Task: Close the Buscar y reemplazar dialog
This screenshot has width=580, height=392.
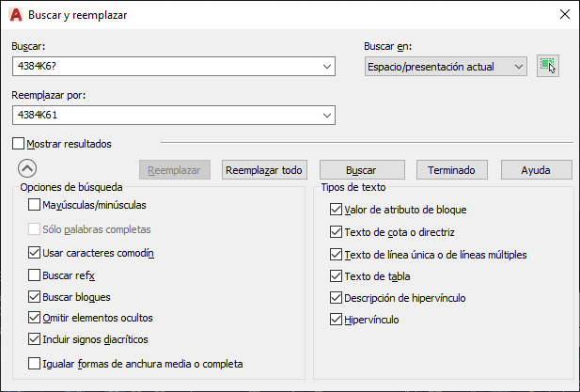Action: click(x=564, y=14)
